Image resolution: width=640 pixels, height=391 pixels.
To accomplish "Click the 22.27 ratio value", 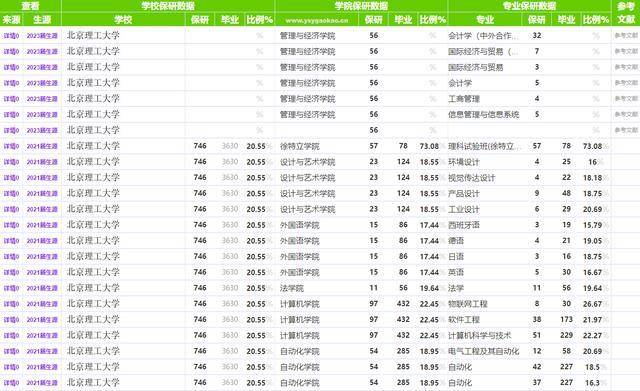I will (x=592, y=335).
